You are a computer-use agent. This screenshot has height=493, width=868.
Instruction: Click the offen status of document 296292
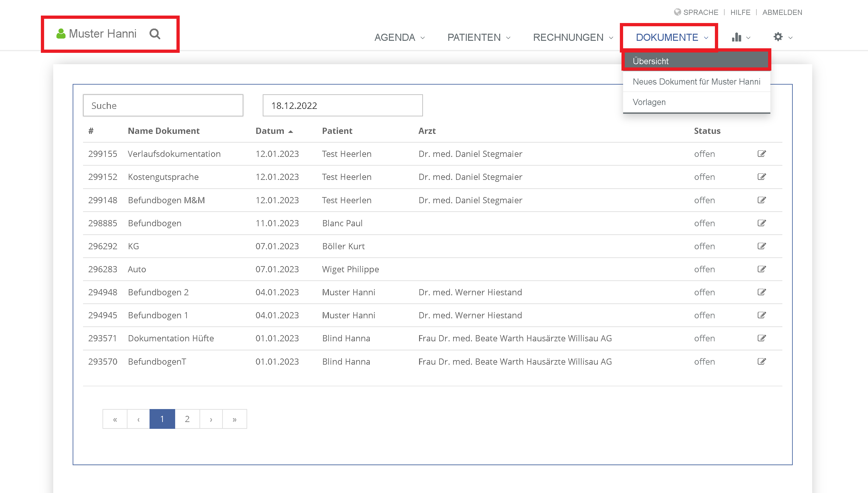coord(705,246)
